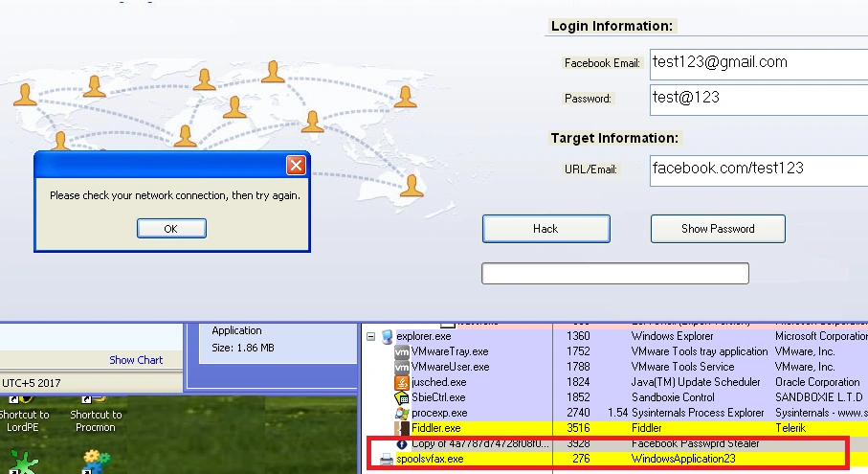Click the empty progress bar below Hack
868x474 pixels.
coord(615,274)
